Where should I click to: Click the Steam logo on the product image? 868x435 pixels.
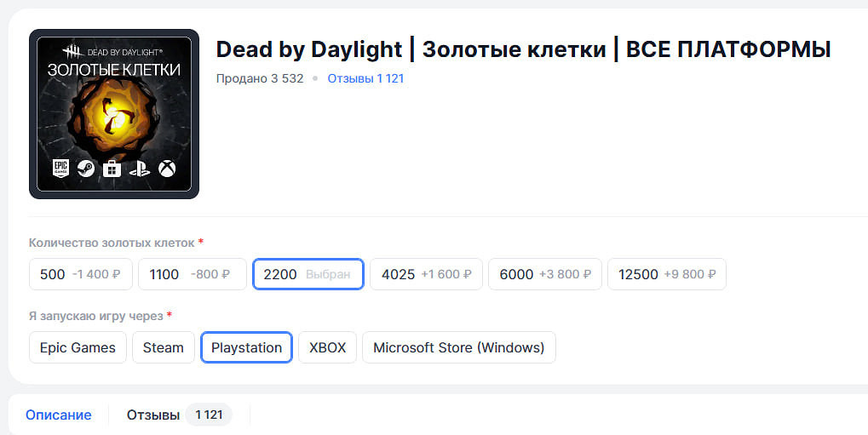(x=86, y=169)
